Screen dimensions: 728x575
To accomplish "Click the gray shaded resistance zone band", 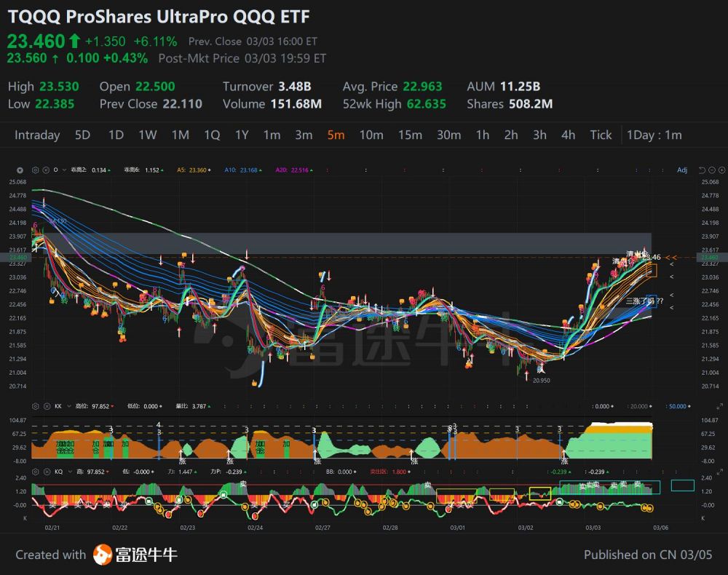I will 349,243.
